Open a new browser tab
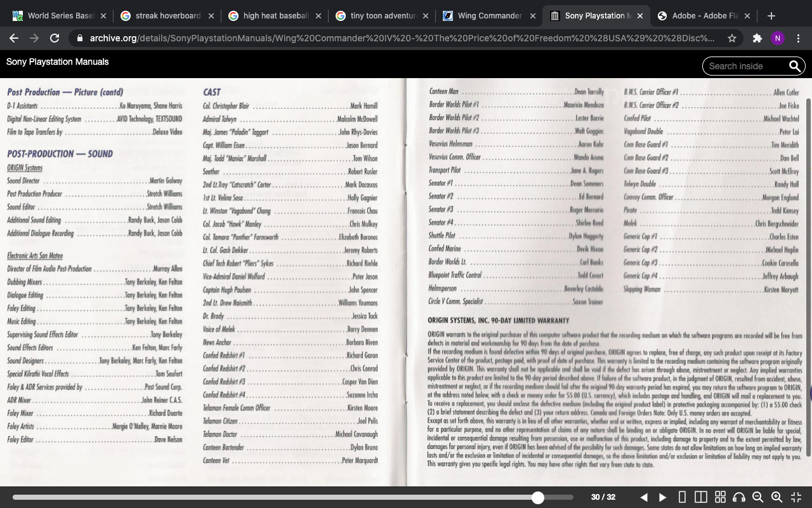 pos(771,16)
